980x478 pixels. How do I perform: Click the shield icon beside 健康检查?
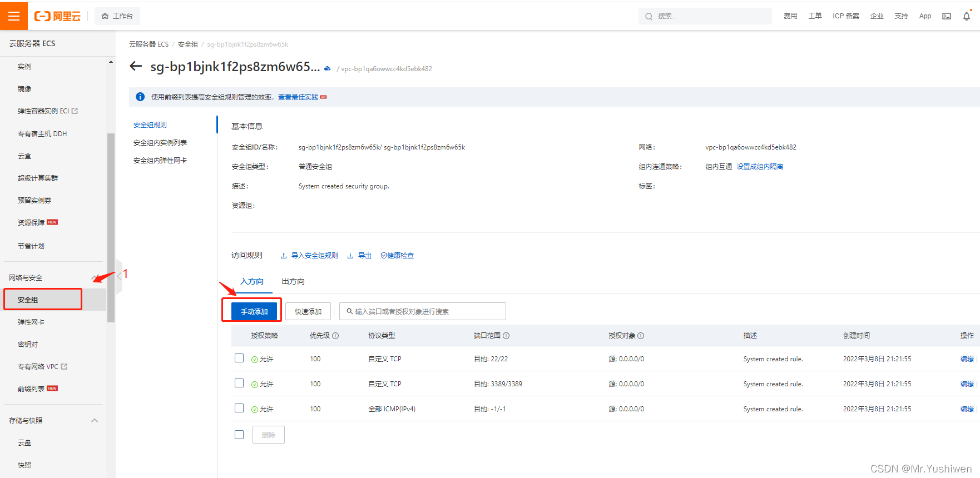pyautogui.click(x=384, y=256)
